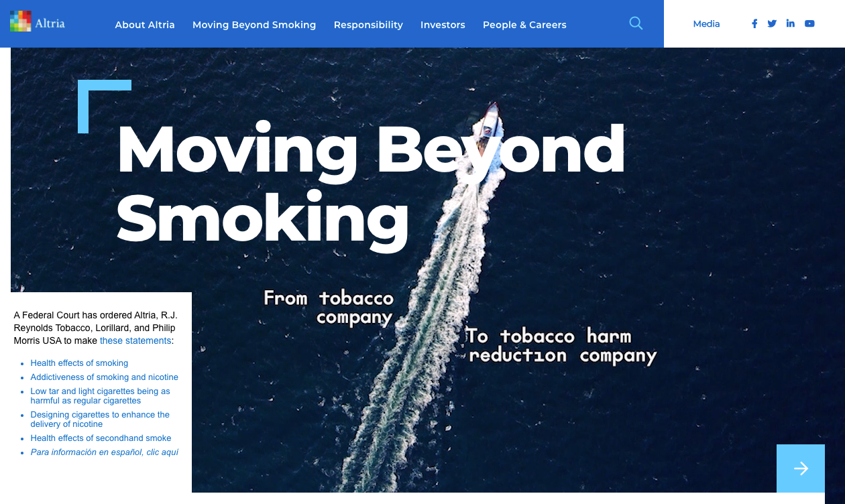Open 'Low tar and light cigarettes' link
This screenshot has width=845, height=504.
click(x=100, y=396)
